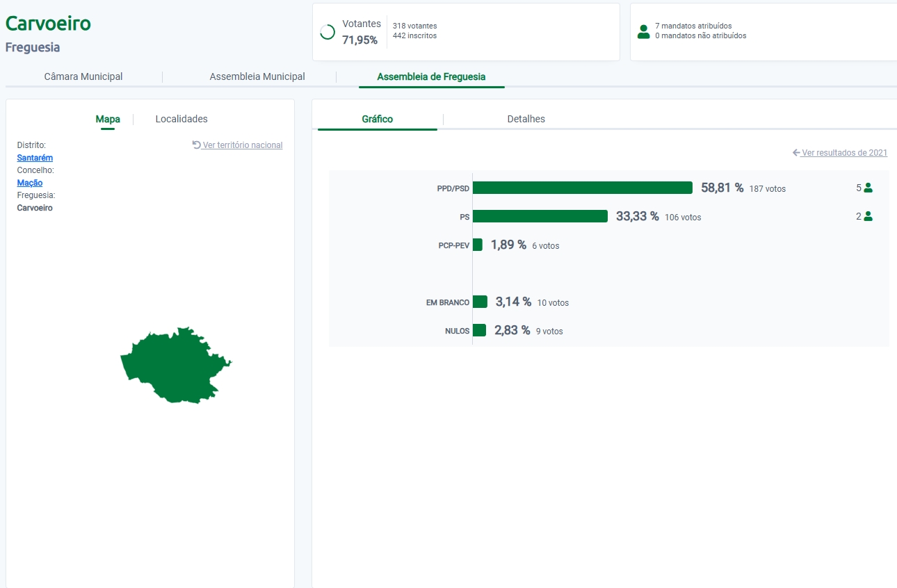The image size is (897, 588).
Task: Click the left arrow icon by Ver resultados de 2021
Action: coord(796,152)
